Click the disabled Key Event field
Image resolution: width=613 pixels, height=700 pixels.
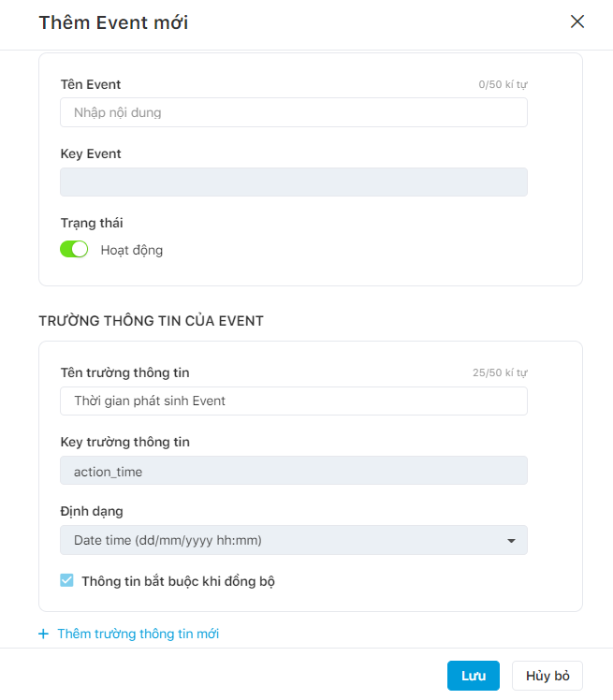[294, 182]
